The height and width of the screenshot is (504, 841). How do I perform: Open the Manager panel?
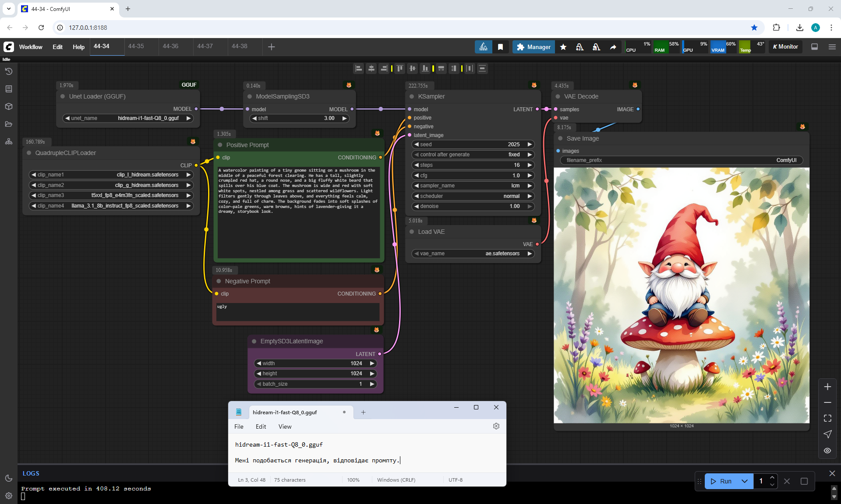click(x=534, y=47)
